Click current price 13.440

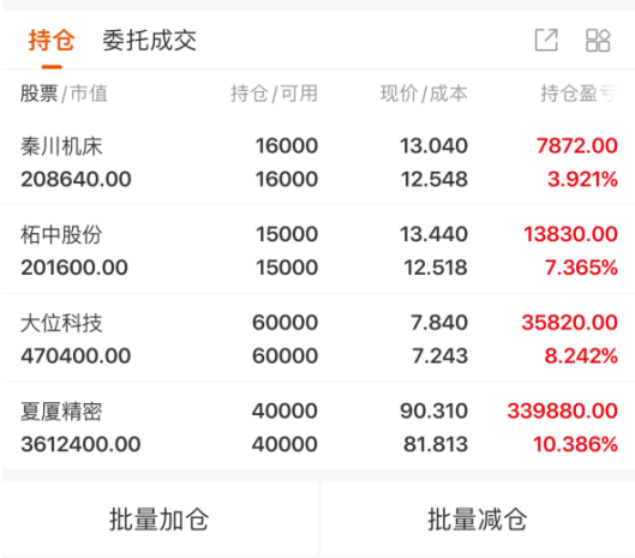click(x=434, y=234)
